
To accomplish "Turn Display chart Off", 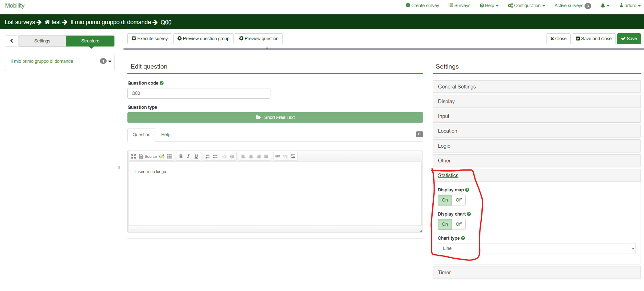I will (x=458, y=224).
